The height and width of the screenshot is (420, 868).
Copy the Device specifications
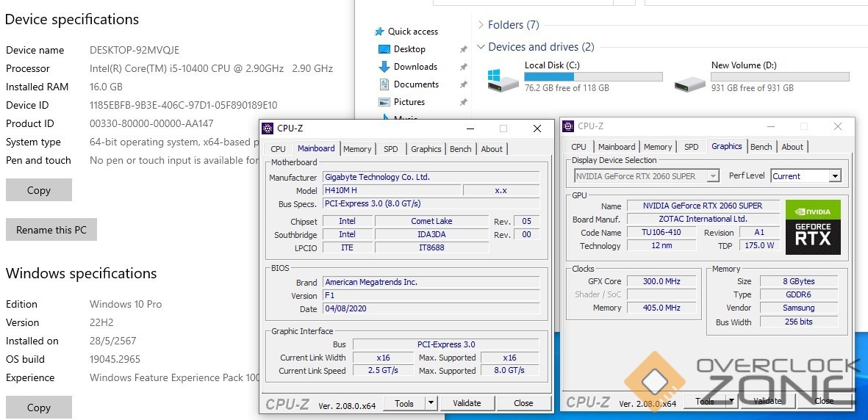[39, 189]
